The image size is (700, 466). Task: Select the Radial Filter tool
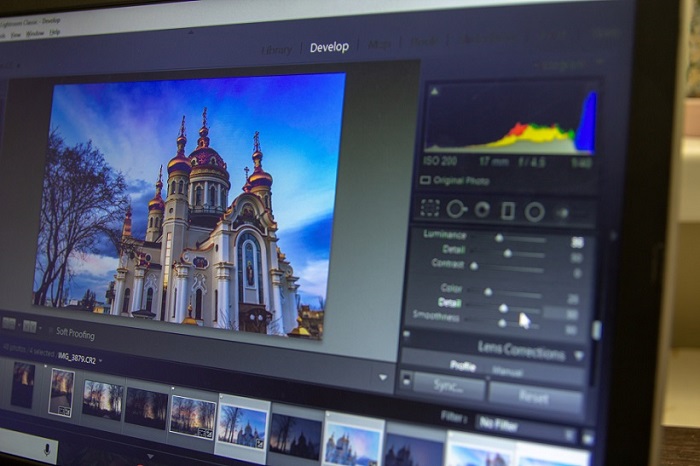(534, 212)
